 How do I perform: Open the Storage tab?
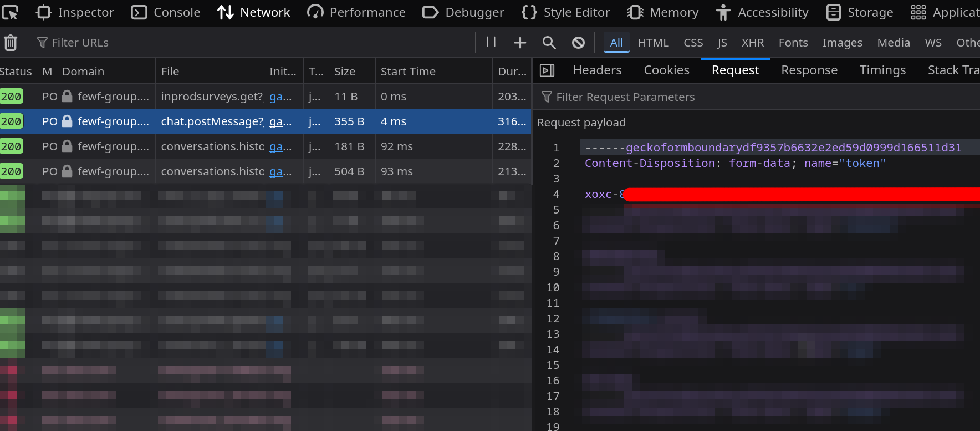pyautogui.click(x=859, y=12)
